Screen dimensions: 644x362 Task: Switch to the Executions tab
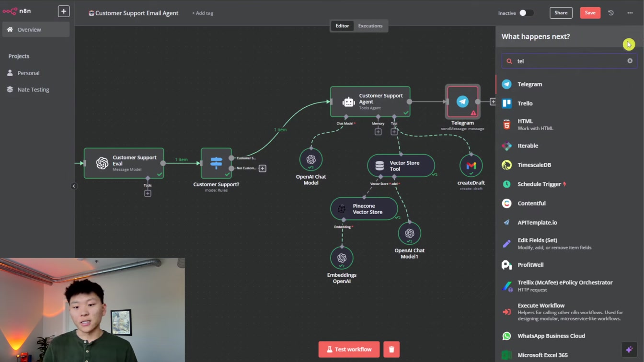[370, 26]
